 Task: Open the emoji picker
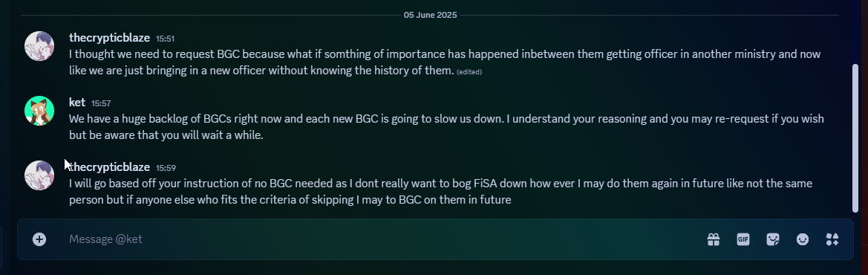[802, 239]
